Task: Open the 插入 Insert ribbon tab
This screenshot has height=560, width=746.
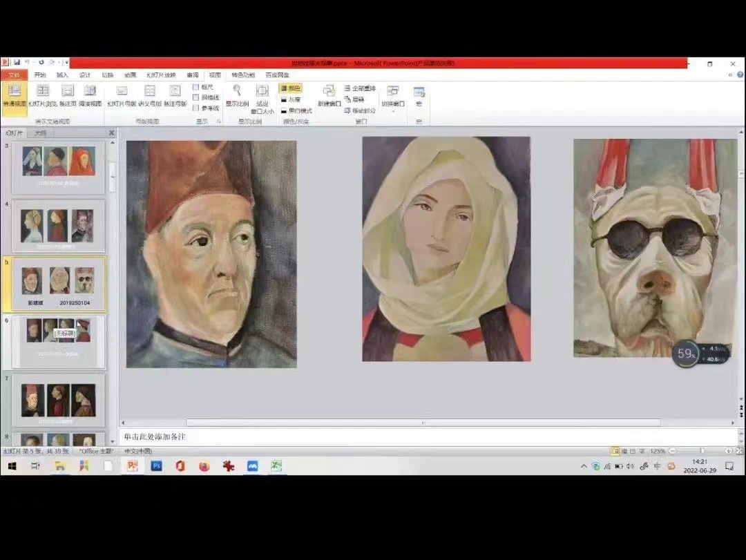Action: 62,75
